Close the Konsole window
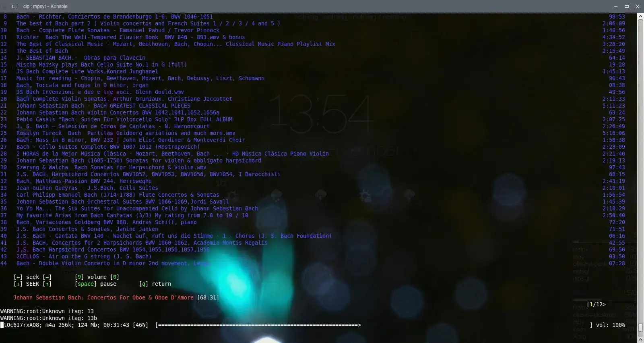This screenshot has height=343, width=644. [637, 6]
